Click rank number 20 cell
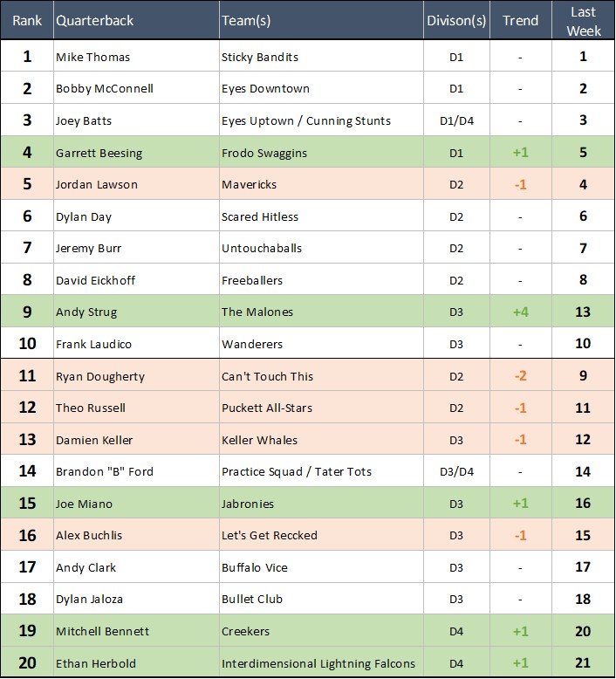 [x=27, y=663]
